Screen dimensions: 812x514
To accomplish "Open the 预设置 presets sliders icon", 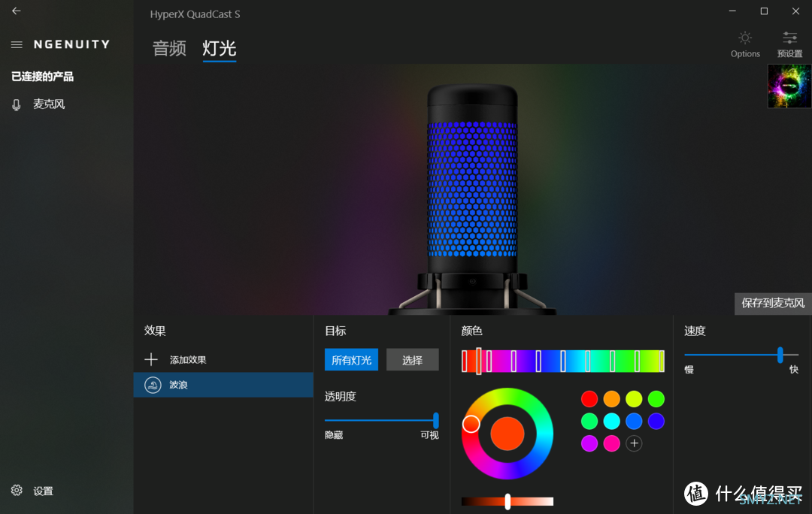I will [x=789, y=38].
